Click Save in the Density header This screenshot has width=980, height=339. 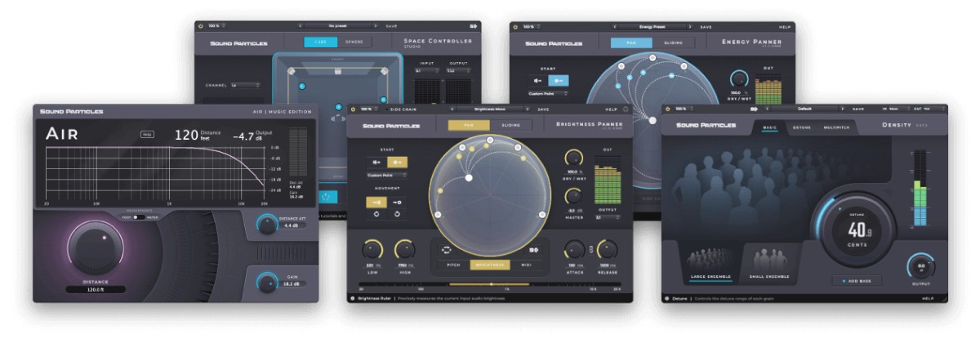click(857, 109)
